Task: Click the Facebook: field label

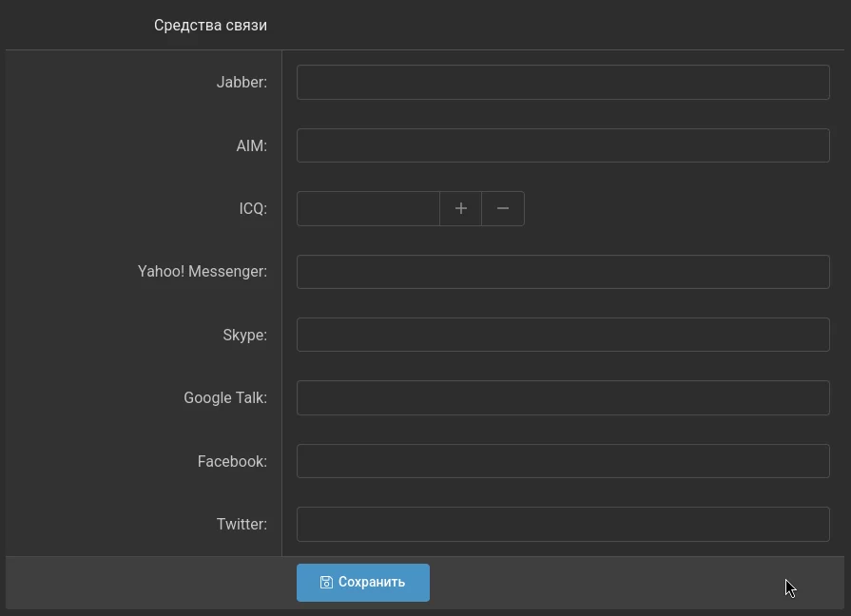Action: pos(232,462)
